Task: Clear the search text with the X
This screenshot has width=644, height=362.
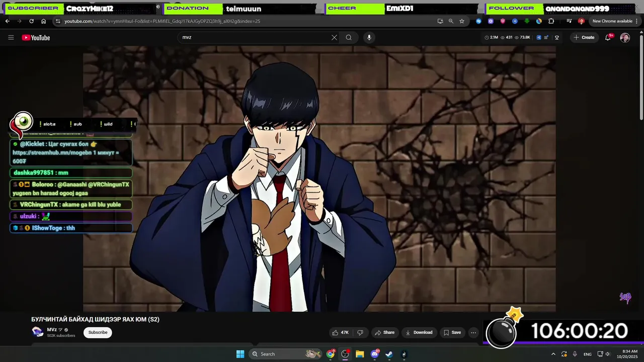Action: click(334, 37)
